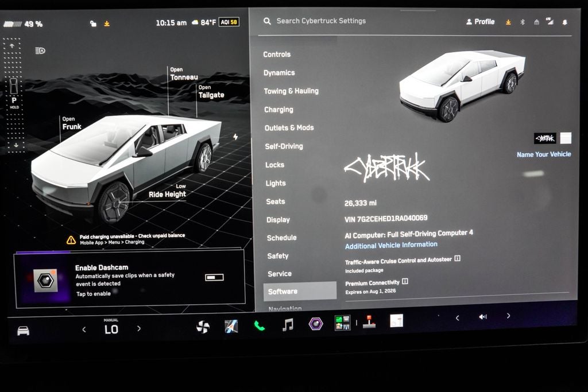Select the plain white badge style

566,138
